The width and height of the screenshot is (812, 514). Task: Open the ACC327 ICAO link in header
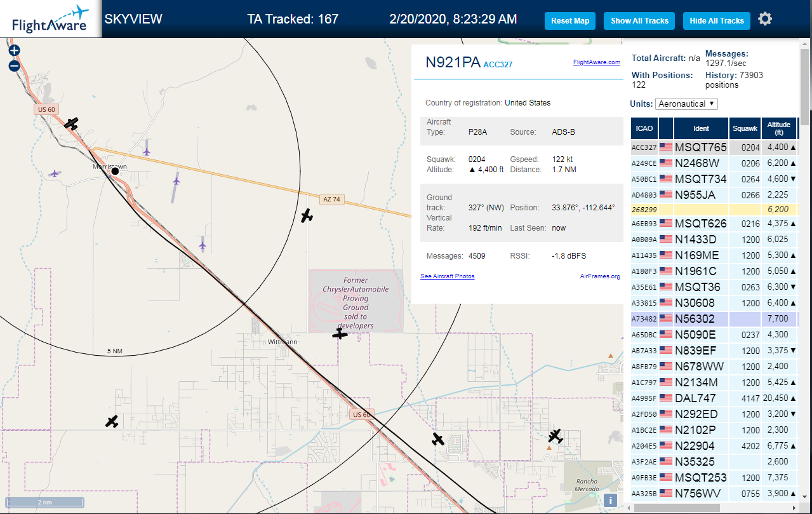click(498, 65)
